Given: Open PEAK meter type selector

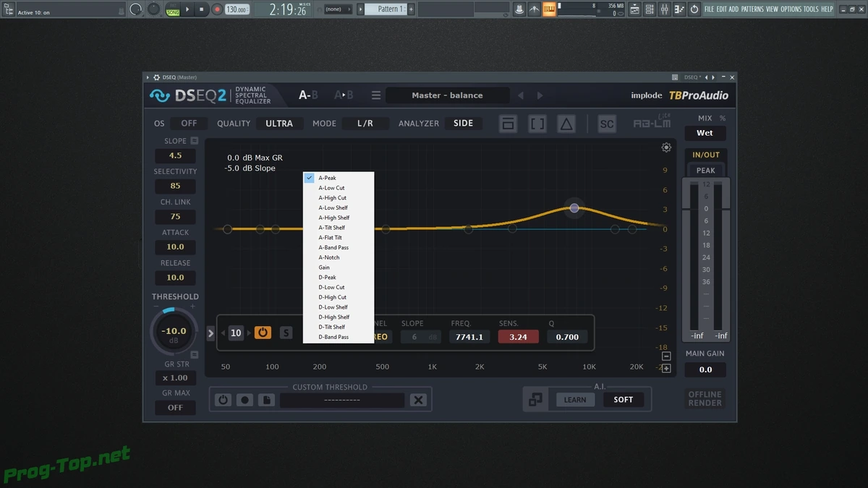Looking at the screenshot, I should coord(706,171).
